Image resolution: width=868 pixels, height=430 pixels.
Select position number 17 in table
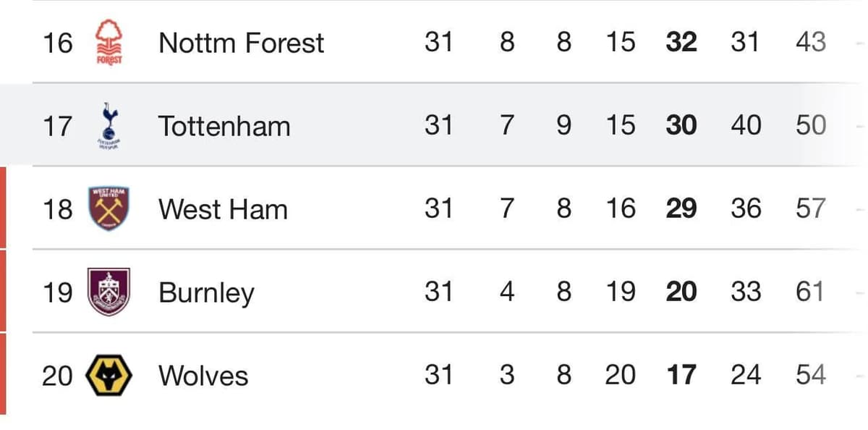(57, 126)
